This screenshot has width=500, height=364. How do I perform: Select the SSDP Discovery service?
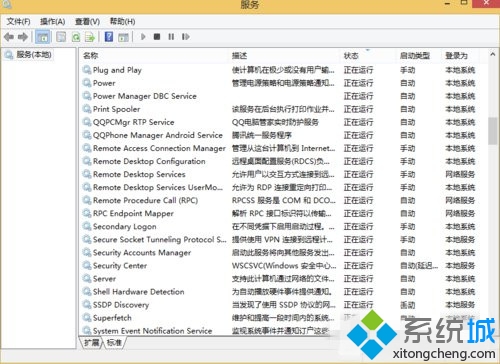(x=121, y=305)
